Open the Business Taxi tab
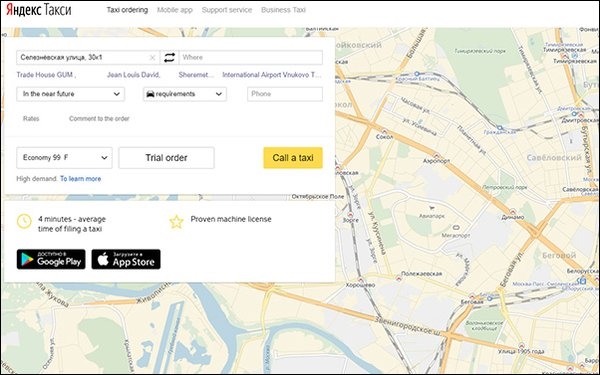This screenshot has width=600, height=375. tap(283, 10)
